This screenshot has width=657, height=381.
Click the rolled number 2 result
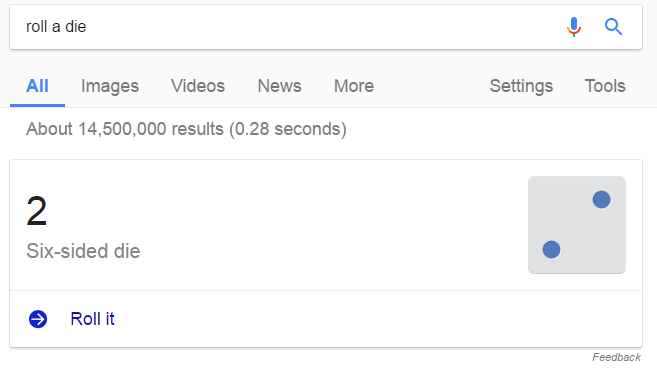(36, 211)
